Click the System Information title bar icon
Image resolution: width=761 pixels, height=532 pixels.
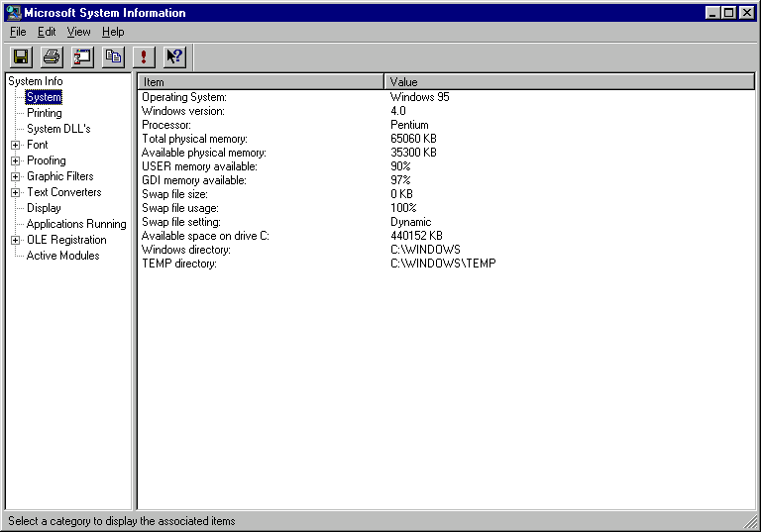pos(14,13)
